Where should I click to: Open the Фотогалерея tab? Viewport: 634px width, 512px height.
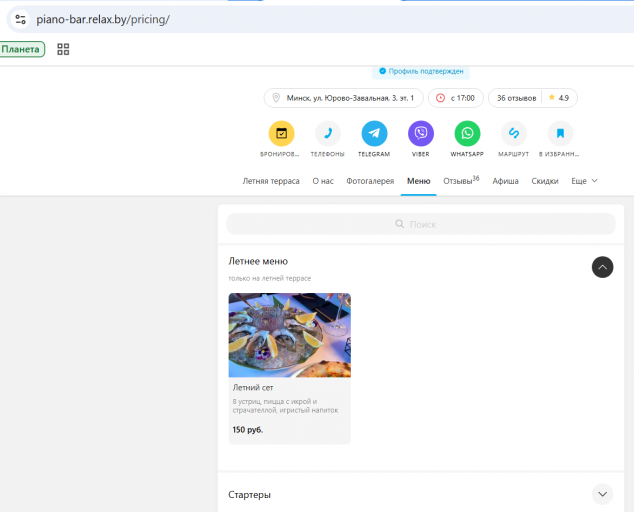[370, 181]
